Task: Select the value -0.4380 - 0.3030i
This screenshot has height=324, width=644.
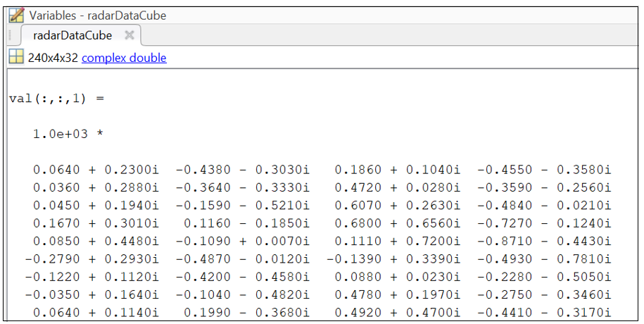Action: point(243,170)
